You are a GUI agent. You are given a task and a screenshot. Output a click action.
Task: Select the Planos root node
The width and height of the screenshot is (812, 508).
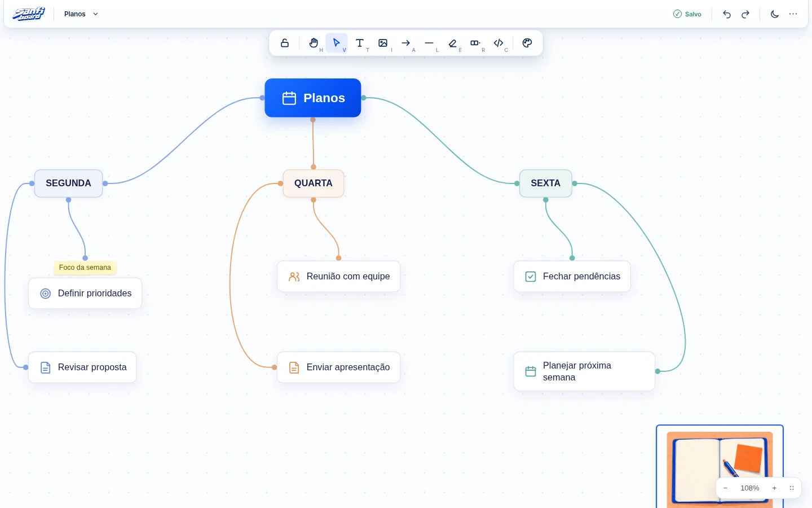coord(313,98)
